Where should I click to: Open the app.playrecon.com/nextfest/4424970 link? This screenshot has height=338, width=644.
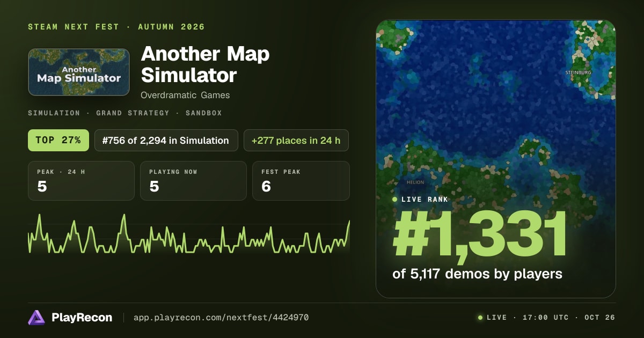[x=221, y=318]
